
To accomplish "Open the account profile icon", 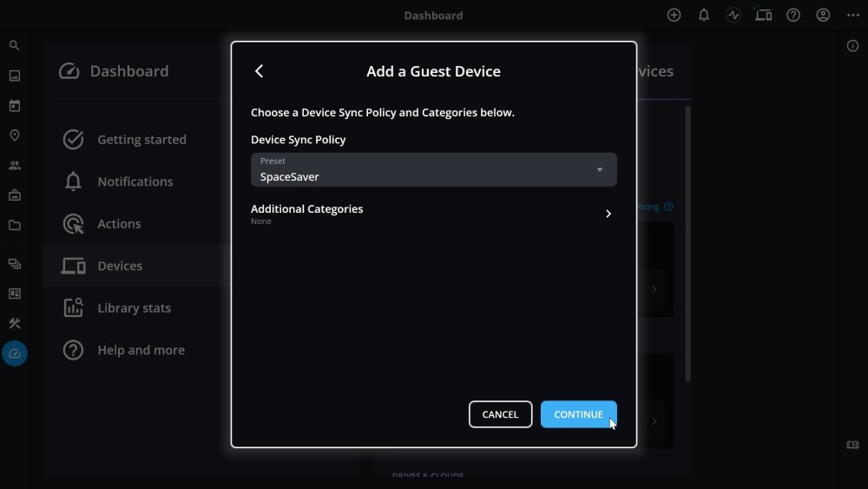I will (823, 15).
